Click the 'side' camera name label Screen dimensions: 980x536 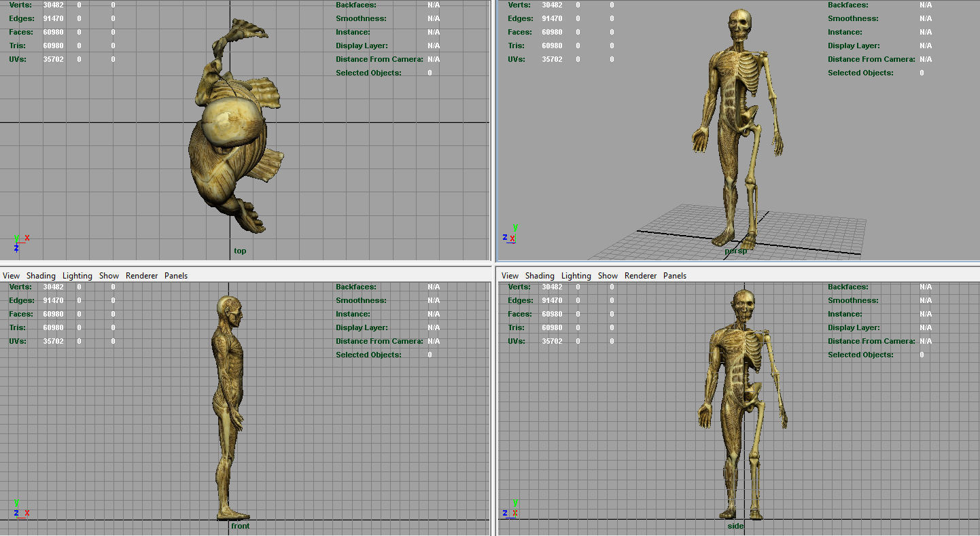pyautogui.click(x=735, y=526)
